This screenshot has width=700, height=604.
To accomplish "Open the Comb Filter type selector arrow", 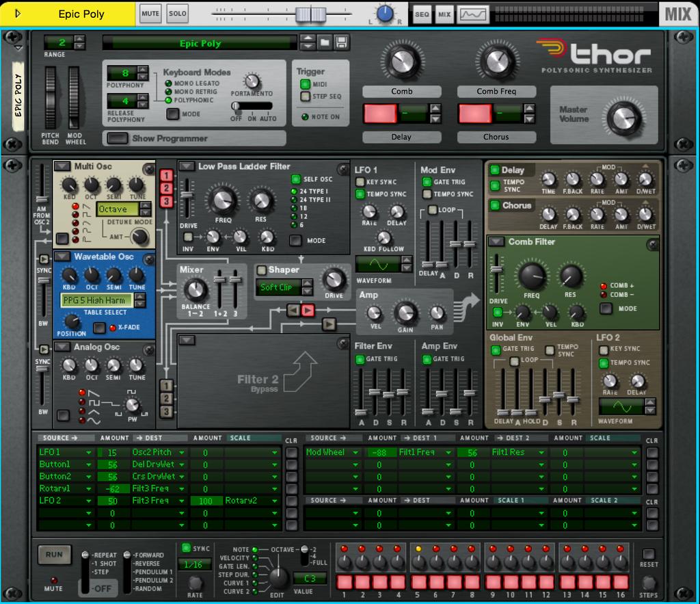I will pos(496,241).
